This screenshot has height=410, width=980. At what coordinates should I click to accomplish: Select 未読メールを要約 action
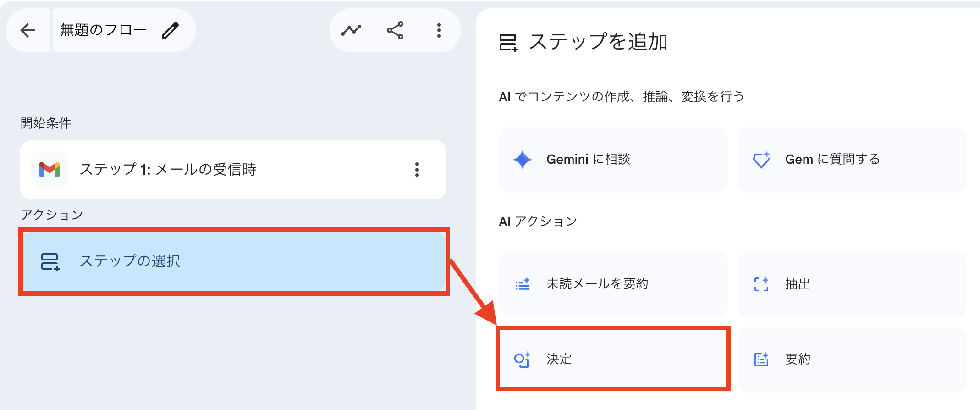coord(613,284)
